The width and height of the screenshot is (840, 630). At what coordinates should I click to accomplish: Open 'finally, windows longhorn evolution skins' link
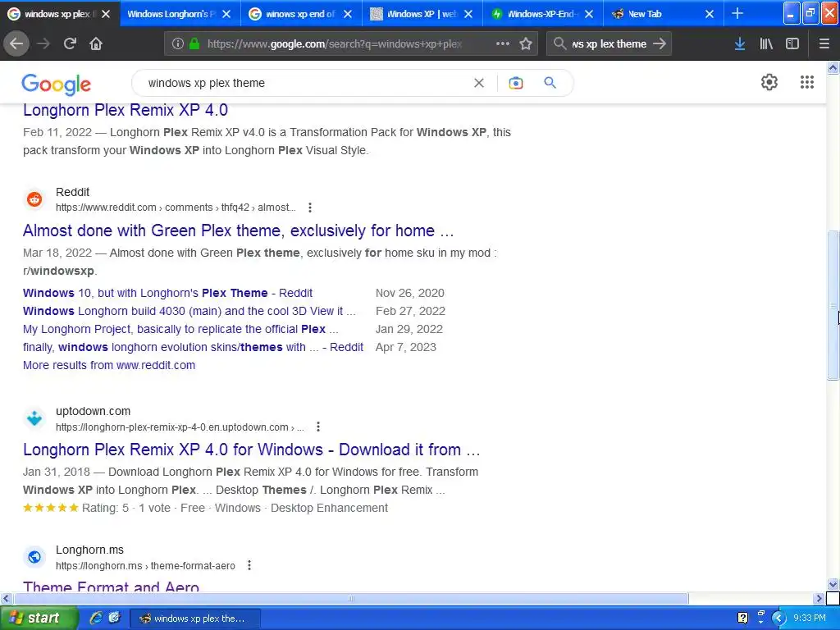tap(193, 347)
